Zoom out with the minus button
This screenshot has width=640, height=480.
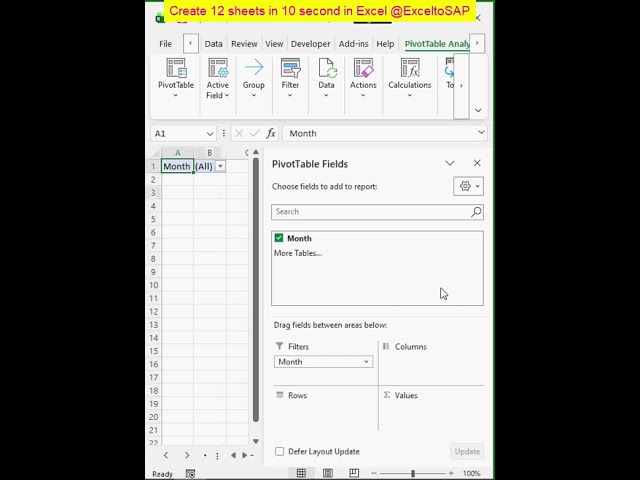click(374, 473)
